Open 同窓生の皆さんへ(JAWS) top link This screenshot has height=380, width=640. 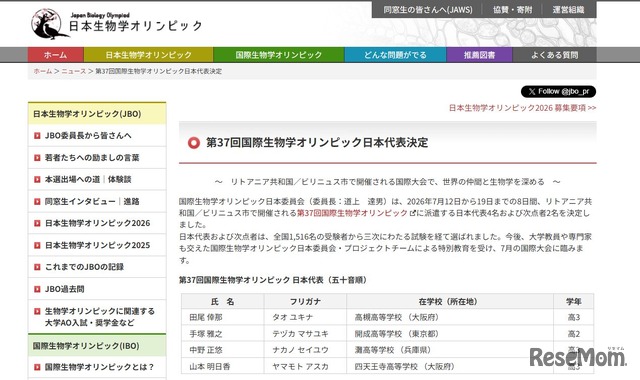coord(427,10)
